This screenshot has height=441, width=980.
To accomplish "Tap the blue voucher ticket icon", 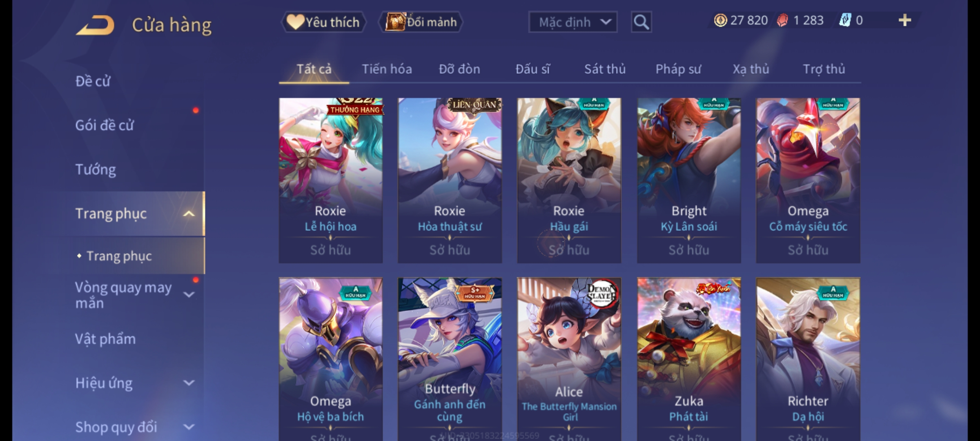I will coord(845,20).
